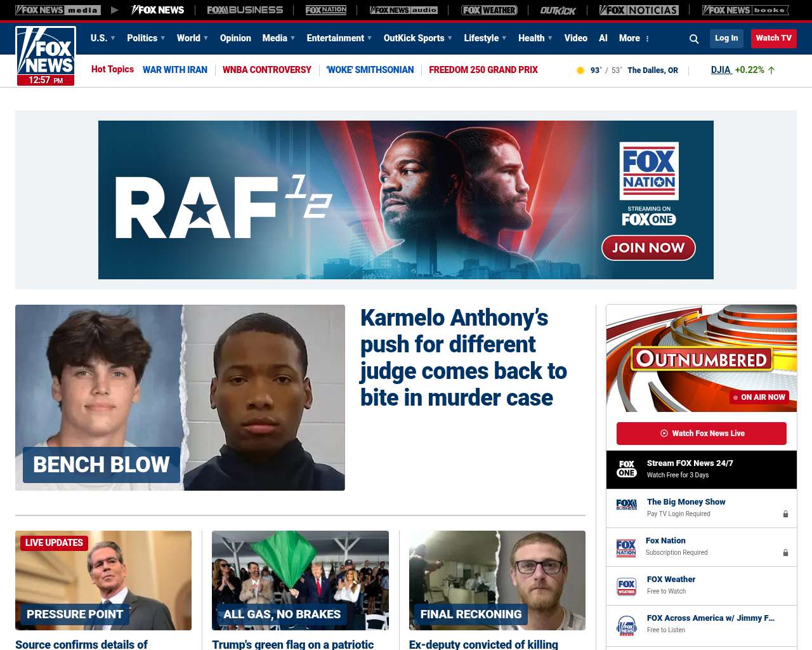Open the ALL GAS, NO BRAKES thumbnail
812x650 pixels.
coord(300,580)
